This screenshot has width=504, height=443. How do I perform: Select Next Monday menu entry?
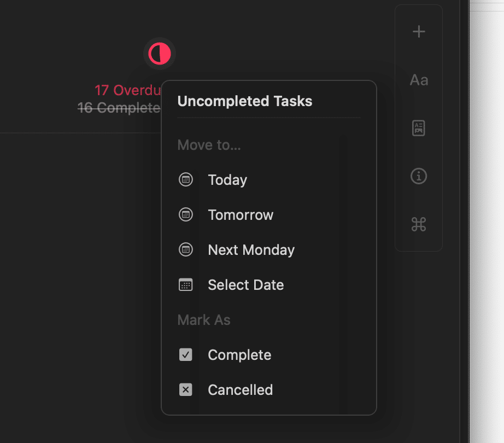click(269, 249)
